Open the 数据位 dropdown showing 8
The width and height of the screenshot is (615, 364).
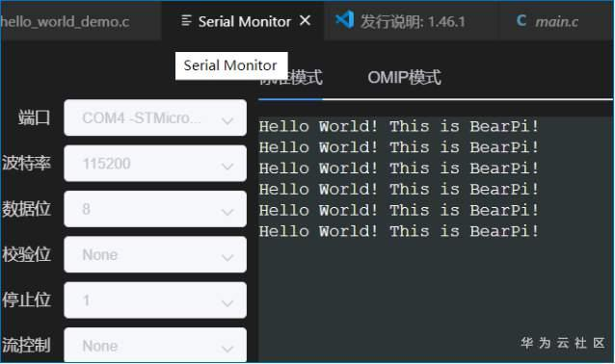155,209
